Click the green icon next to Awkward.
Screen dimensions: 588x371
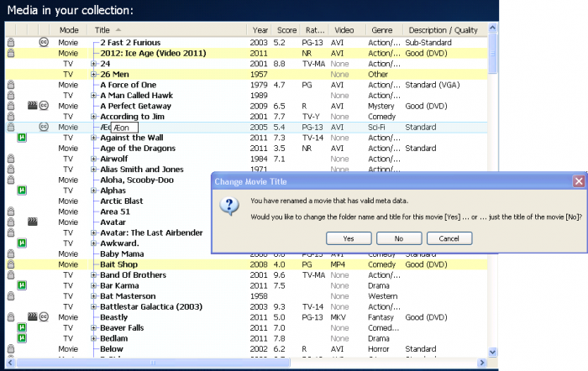(x=22, y=243)
